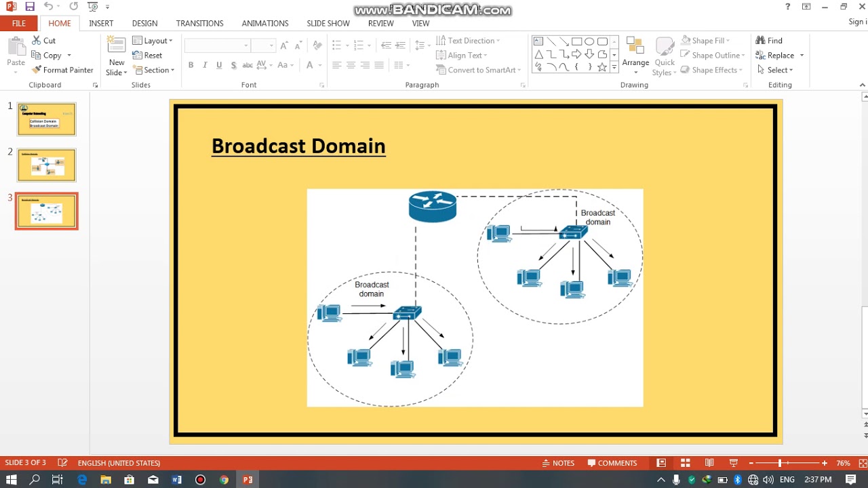Open the SLIDE SHOW tab
The height and width of the screenshot is (488, 868).
(x=328, y=23)
